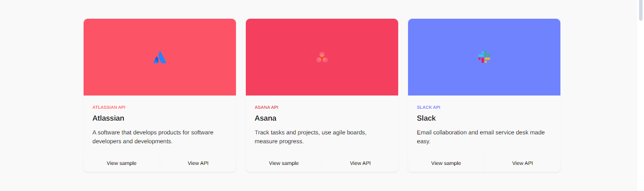Open View sample for Atlassian

click(121, 163)
